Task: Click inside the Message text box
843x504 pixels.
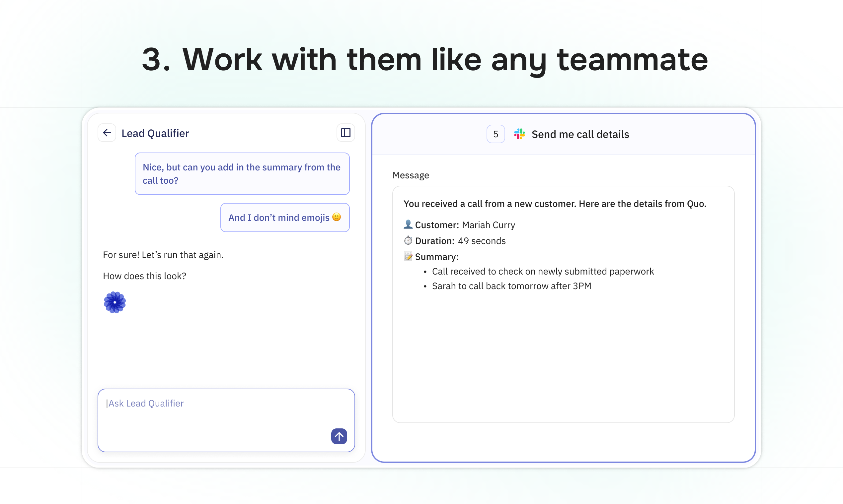Action: [563, 353]
